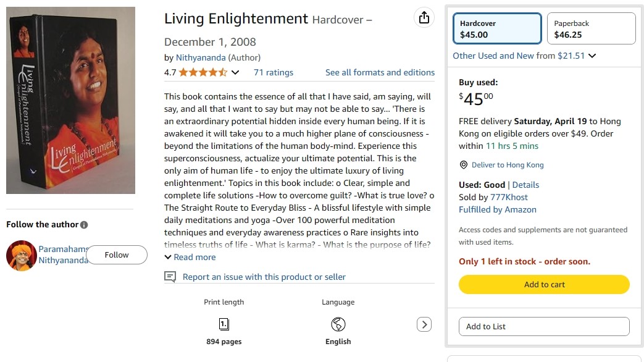Expand Other Used and New offers
This screenshot has height=362, width=644.
[x=524, y=56]
